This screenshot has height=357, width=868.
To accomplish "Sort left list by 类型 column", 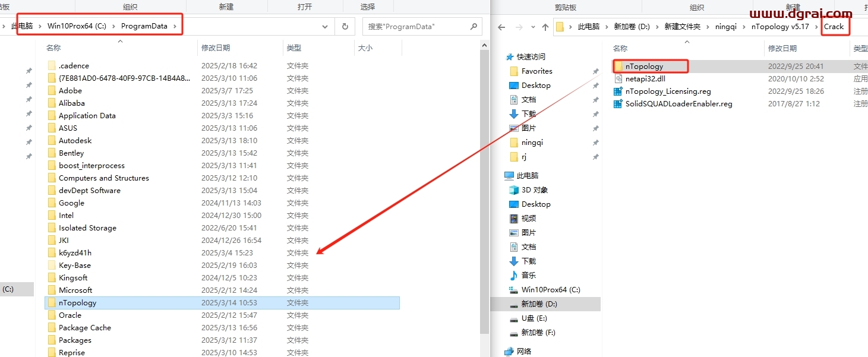I will click(x=293, y=48).
